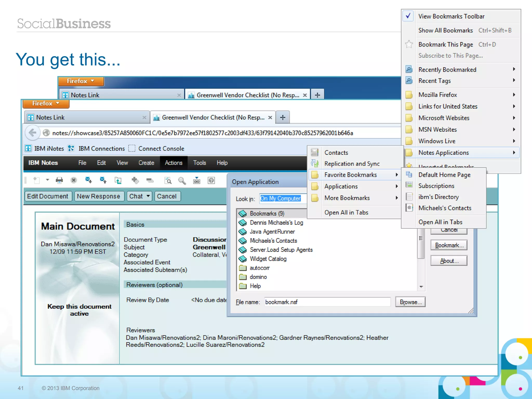Screen dimensions: 532x399
Task: Close the front Notes Link tab
Action: click(144, 118)
